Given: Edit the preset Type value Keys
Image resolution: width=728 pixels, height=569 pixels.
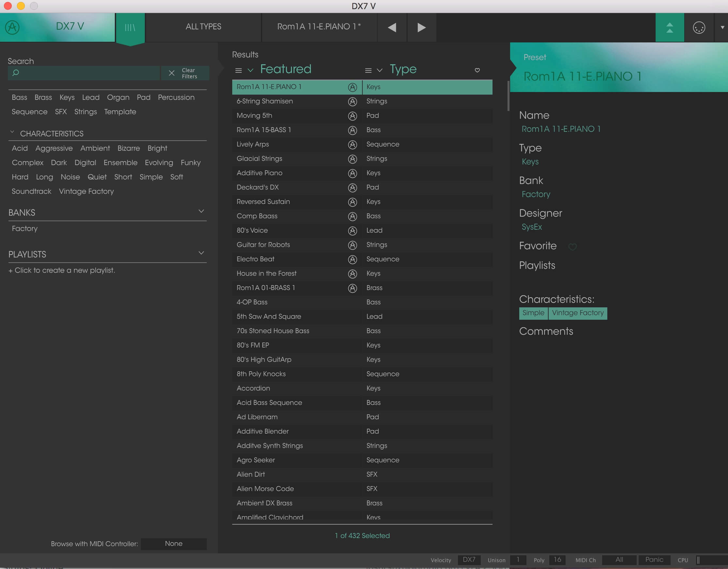Looking at the screenshot, I should (x=530, y=161).
